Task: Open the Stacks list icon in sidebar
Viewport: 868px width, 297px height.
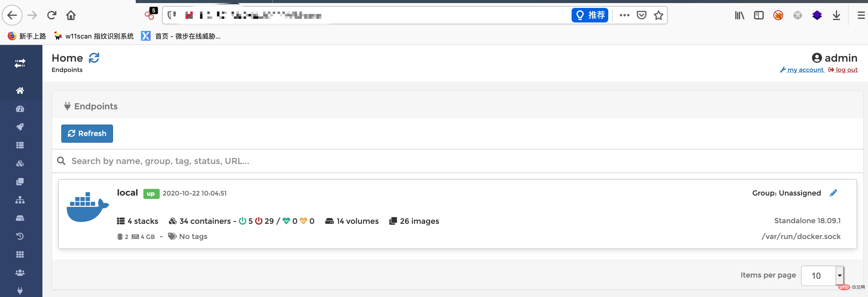Action: coord(20,145)
